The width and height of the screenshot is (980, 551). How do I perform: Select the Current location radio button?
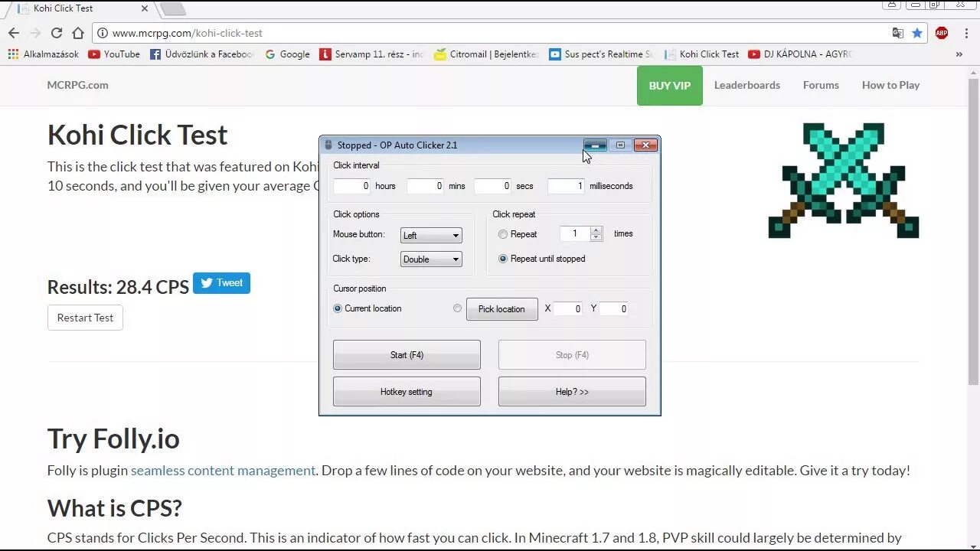[x=338, y=308]
